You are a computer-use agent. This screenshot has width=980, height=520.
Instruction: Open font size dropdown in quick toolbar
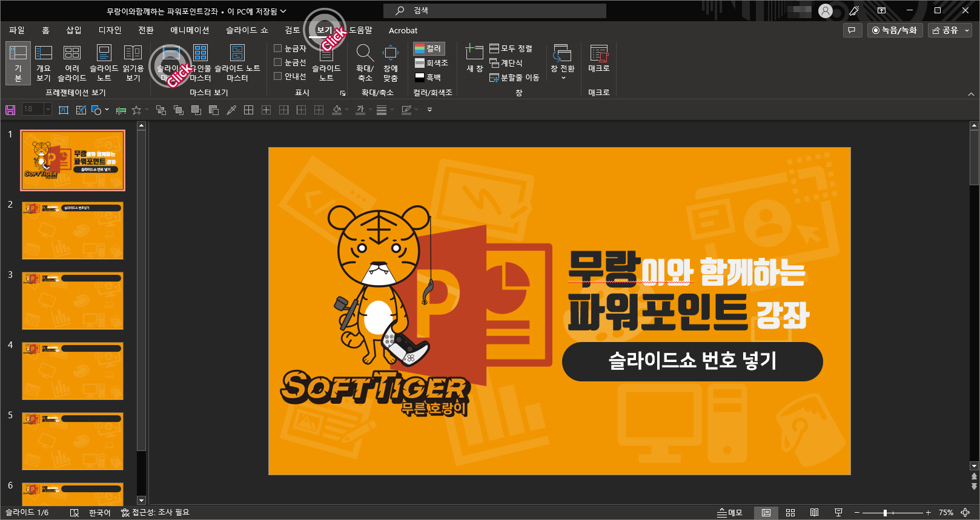point(47,110)
